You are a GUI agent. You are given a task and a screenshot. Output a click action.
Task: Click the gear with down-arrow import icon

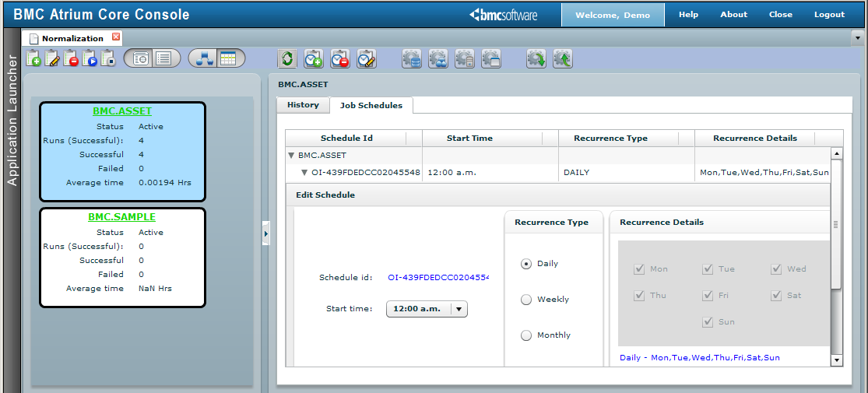point(536,58)
